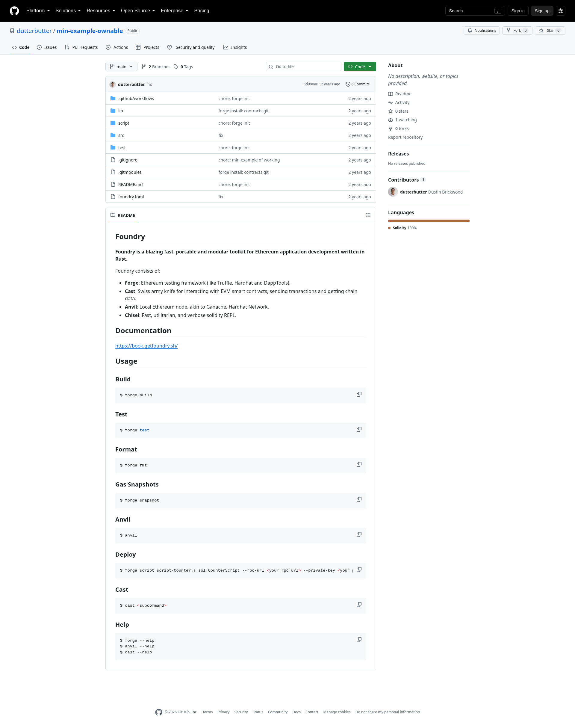
Task: Click the book icon beside Readme
Action: tap(391, 94)
